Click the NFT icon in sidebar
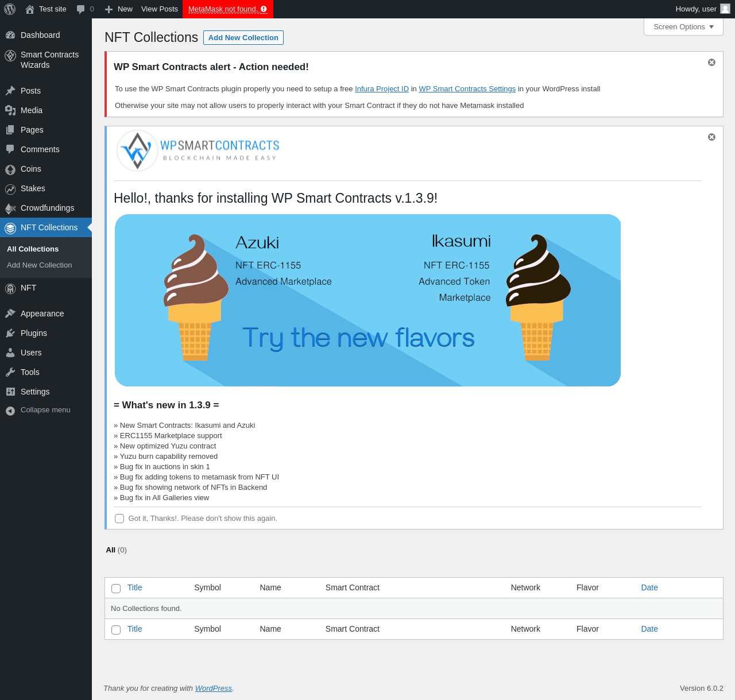The image size is (735, 700). 10,288
